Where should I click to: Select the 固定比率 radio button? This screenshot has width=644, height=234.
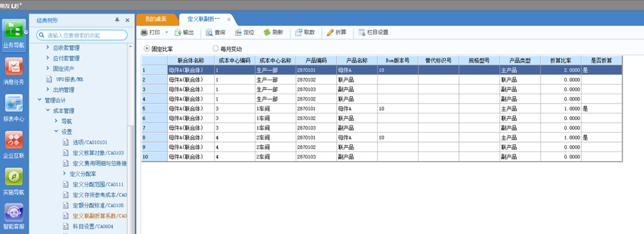point(146,48)
